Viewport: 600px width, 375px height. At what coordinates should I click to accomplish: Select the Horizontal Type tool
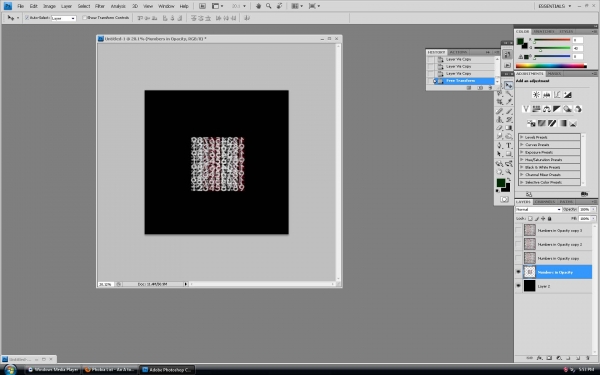click(x=509, y=145)
